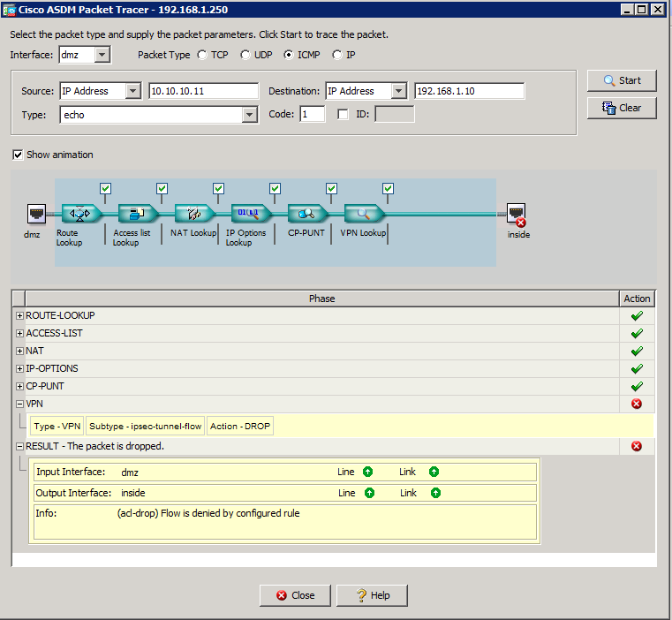The height and width of the screenshot is (620, 672).
Task: Click the Code input field
Action: [313, 114]
